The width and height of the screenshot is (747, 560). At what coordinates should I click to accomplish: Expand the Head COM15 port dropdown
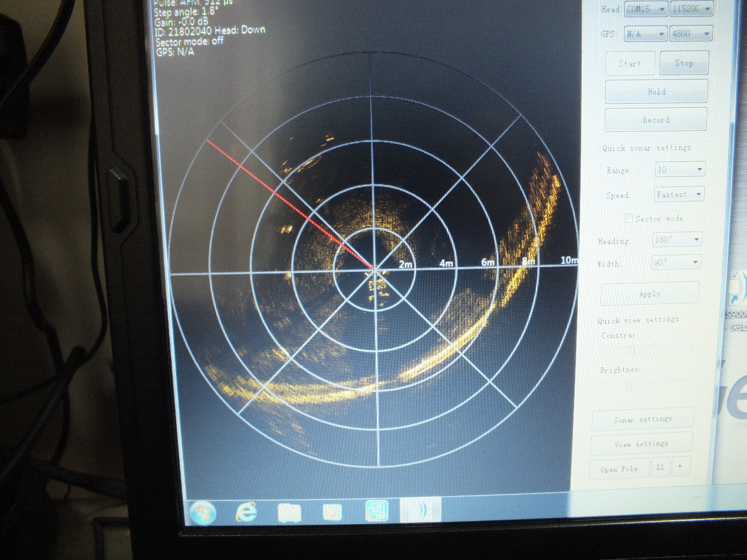tap(646, 9)
